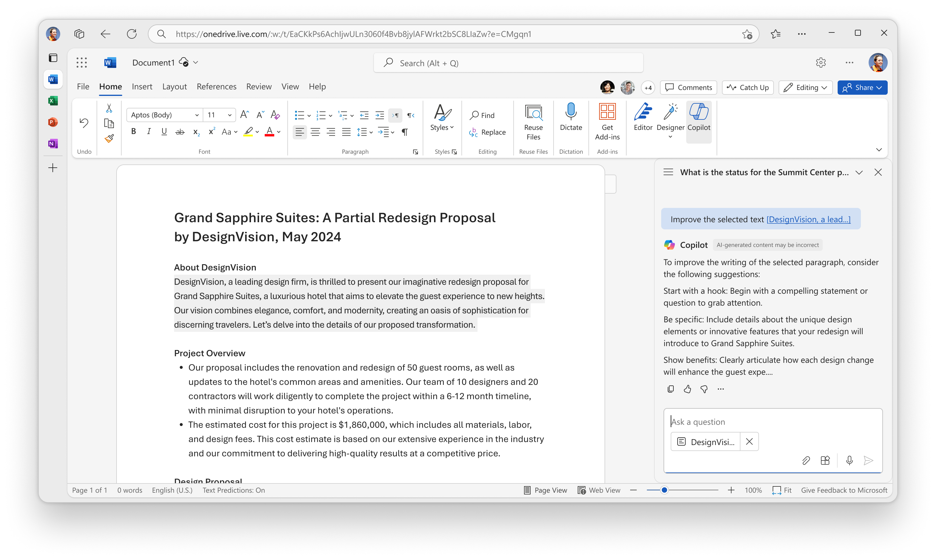Follow the DesignVision, a lead... link

click(808, 219)
